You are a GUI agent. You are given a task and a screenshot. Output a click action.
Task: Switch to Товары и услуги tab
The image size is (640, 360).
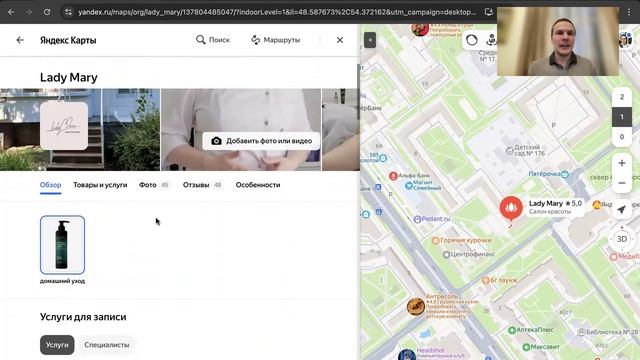point(100,185)
